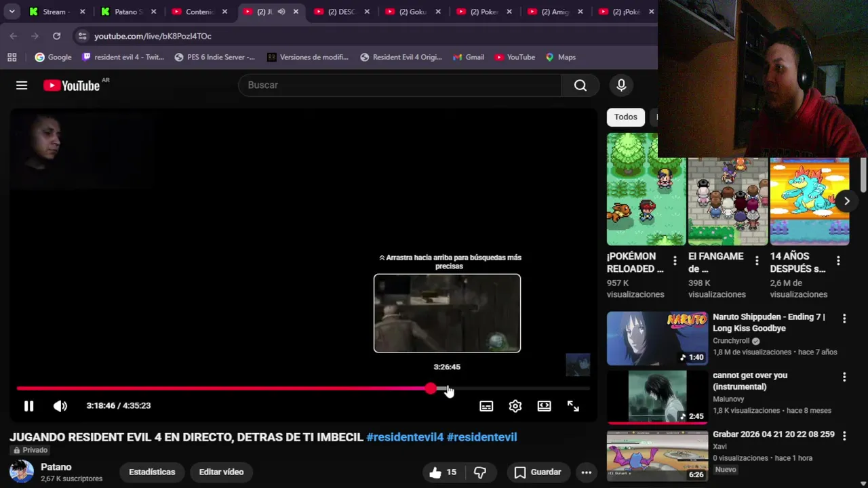Pause the video

coord(28,405)
